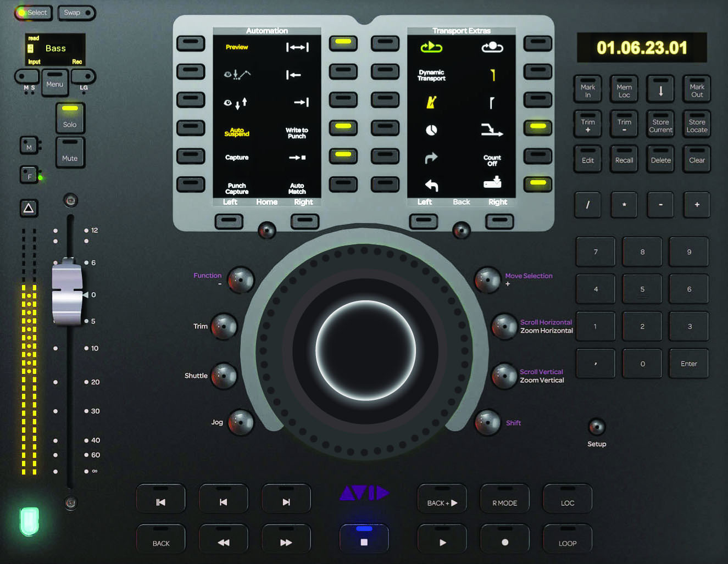Viewport: 728px width, 564px height.
Task: Click the Enter key on the keypad
Action: point(689,363)
